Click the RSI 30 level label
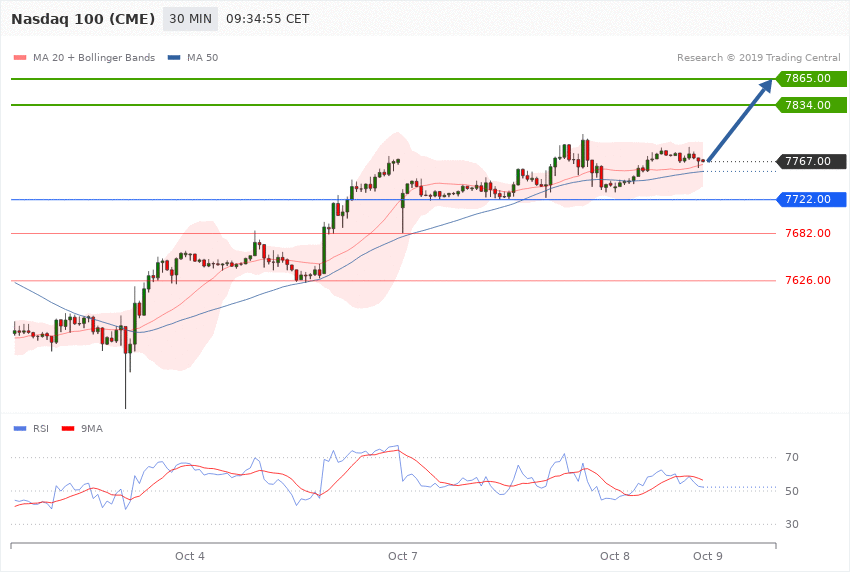The width and height of the screenshot is (850, 576). coord(792,524)
